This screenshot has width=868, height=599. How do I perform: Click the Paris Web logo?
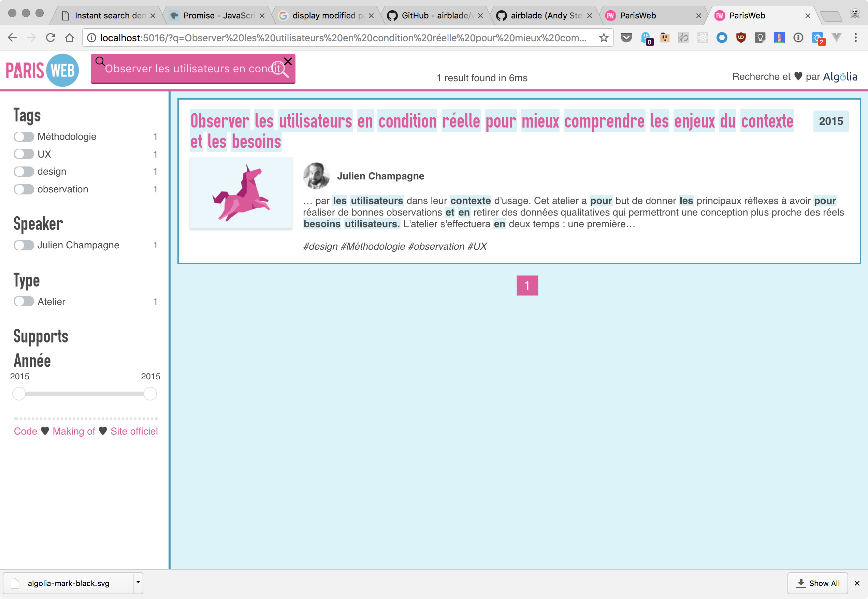click(x=42, y=70)
